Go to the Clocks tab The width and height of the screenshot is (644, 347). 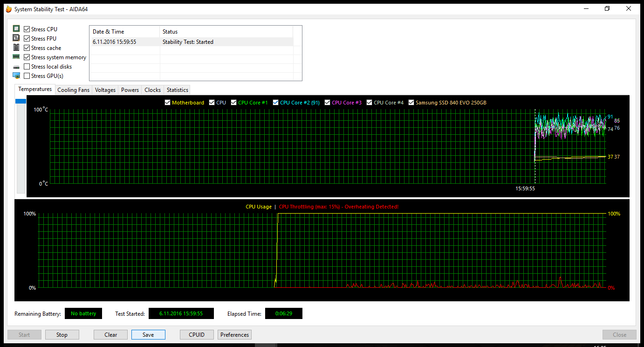coord(153,90)
